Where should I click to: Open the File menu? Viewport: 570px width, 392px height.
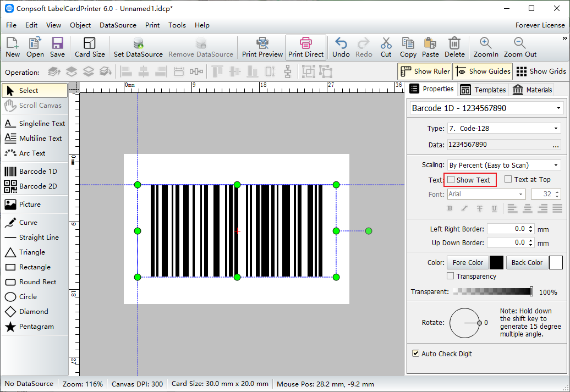tap(11, 25)
